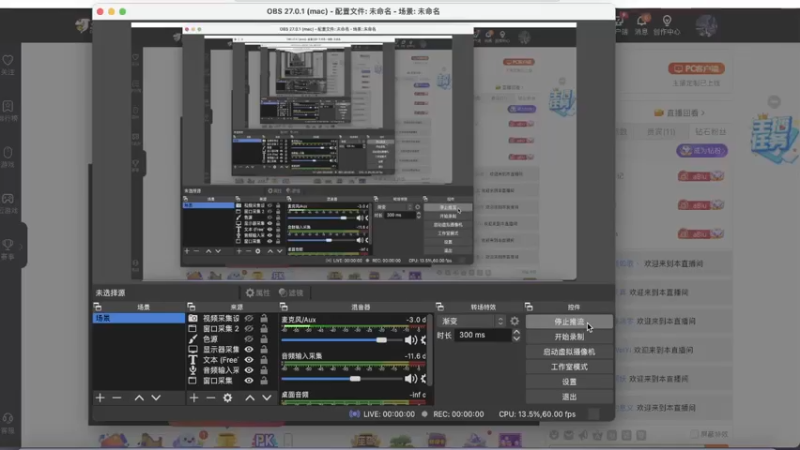Move the source up in the Sources panel
Viewport: 800px width, 450px height.
coord(249,397)
